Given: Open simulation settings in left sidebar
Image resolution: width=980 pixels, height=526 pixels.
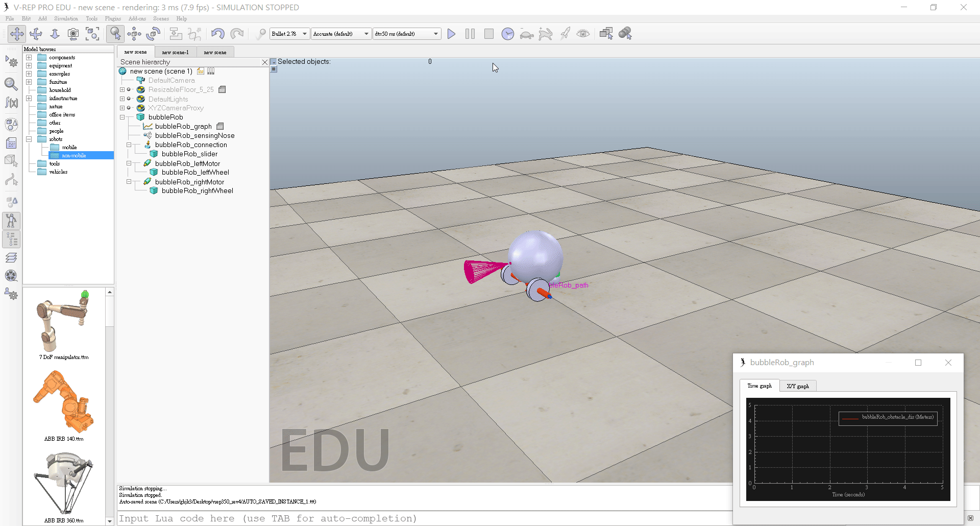Looking at the screenshot, I should [x=11, y=62].
